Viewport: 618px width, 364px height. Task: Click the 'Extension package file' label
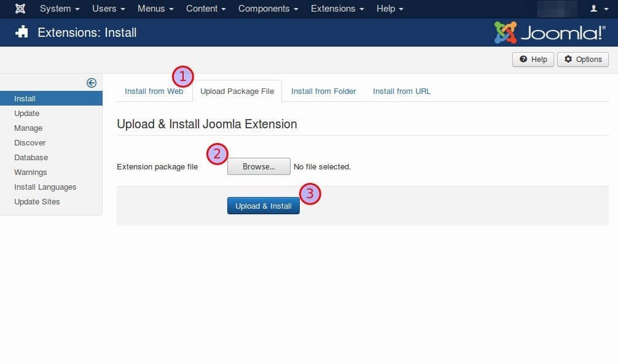(x=157, y=166)
